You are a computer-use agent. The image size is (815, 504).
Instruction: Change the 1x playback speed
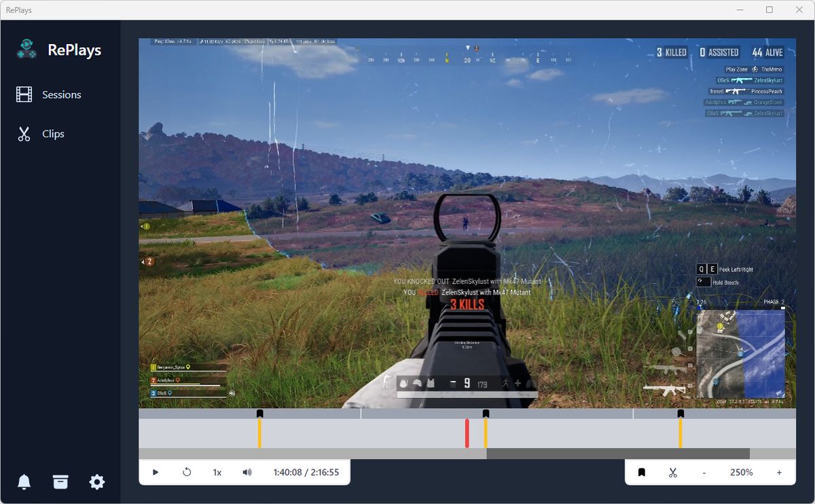pos(217,472)
